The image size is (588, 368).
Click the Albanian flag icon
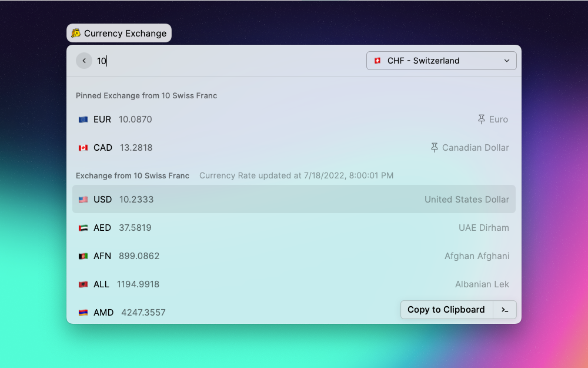83,284
